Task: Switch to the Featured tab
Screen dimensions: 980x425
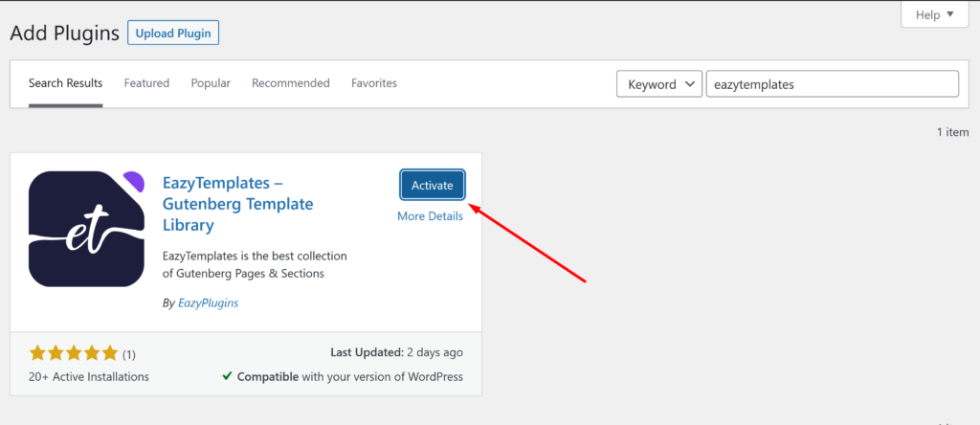Action: point(146,83)
